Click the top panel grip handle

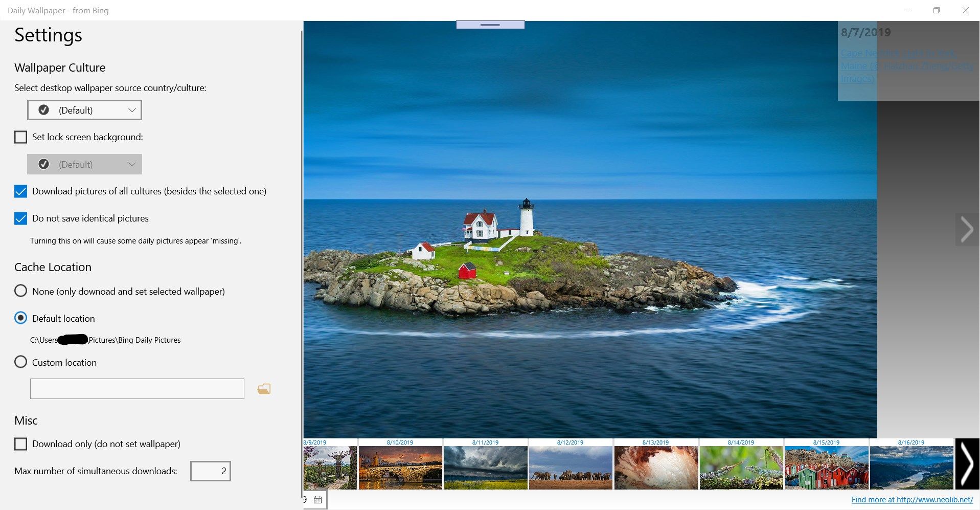490,25
